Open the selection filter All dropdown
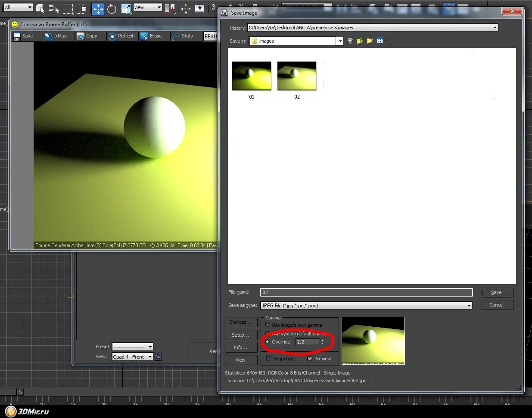This screenshot has height=418, width=532. tap(18, 7)
